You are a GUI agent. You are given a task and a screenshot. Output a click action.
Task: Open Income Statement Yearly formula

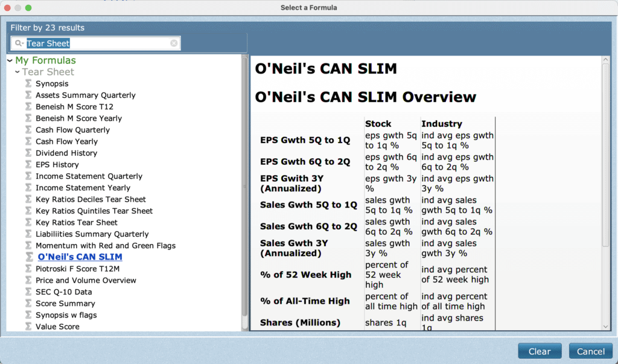coord(83,187)
